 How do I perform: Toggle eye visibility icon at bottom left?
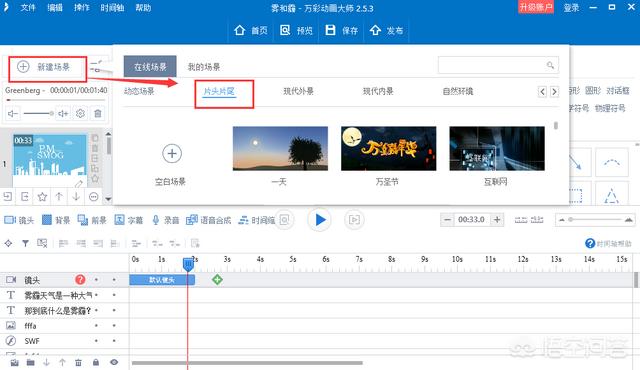click(x=114, y=362)
